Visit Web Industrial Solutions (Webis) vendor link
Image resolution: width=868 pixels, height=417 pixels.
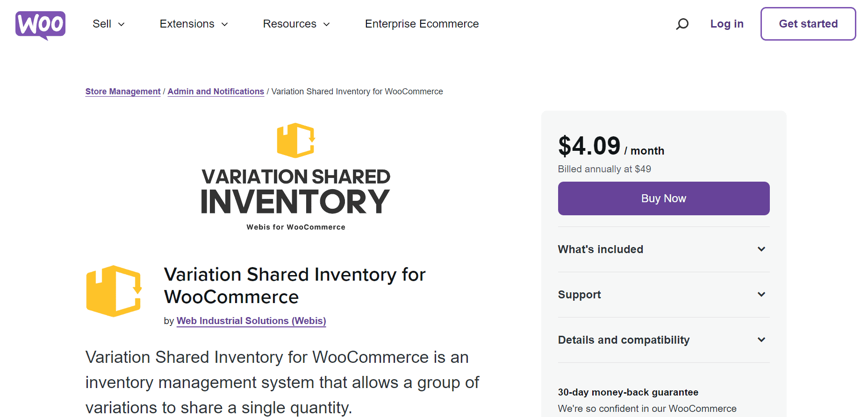coord(251,321)
